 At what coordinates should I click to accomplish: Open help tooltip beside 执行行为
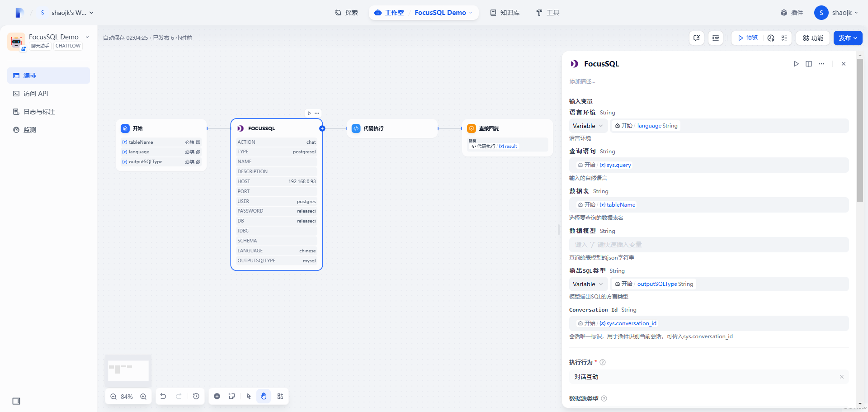pyautogui.click(x=603, y=362)
